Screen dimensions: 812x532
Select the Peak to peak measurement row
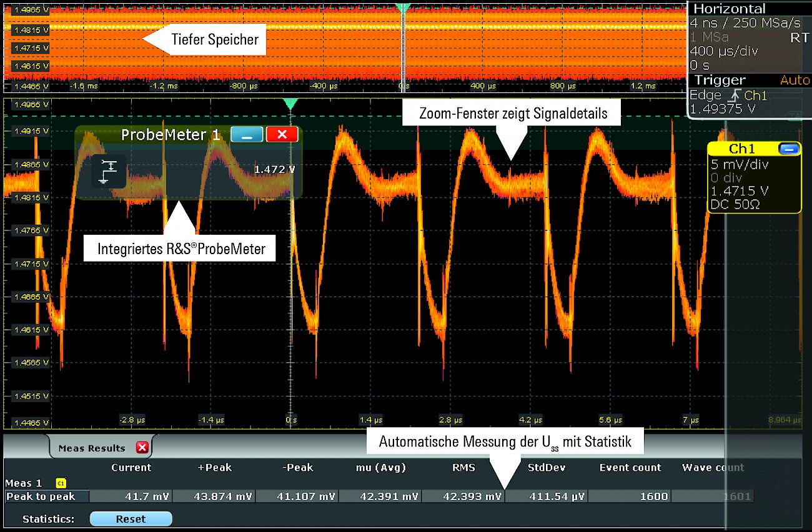pos(379,496)
